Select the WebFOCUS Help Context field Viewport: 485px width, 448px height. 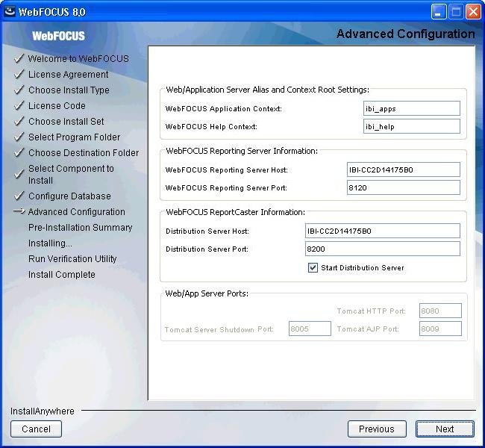412,126
